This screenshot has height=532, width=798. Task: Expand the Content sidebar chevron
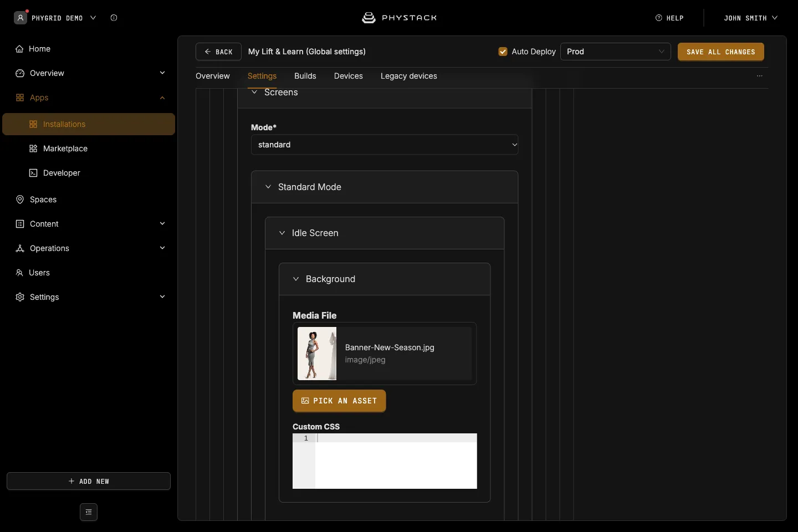[x=162, y=224]
